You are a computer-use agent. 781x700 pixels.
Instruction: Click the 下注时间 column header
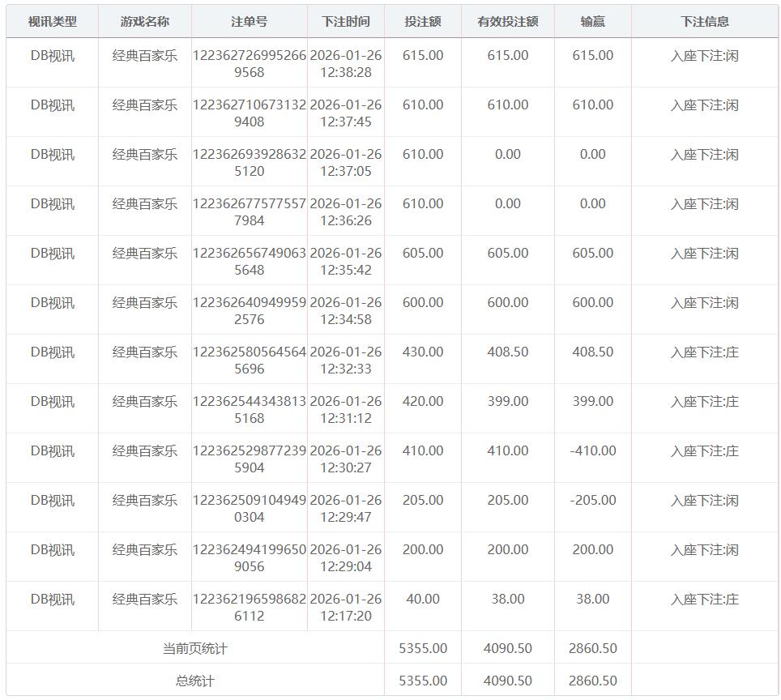click(x=345, y=22)
